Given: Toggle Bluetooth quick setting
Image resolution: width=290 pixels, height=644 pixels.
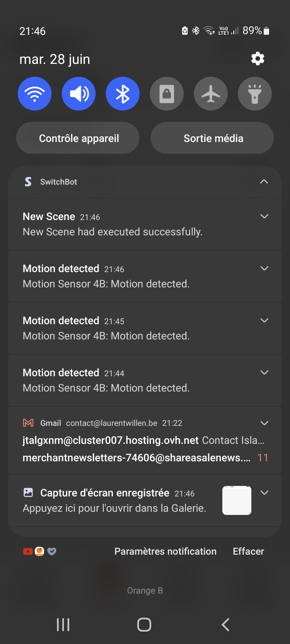Looking at the screenshot, I should pyautogui.click(x=123, y=94).
